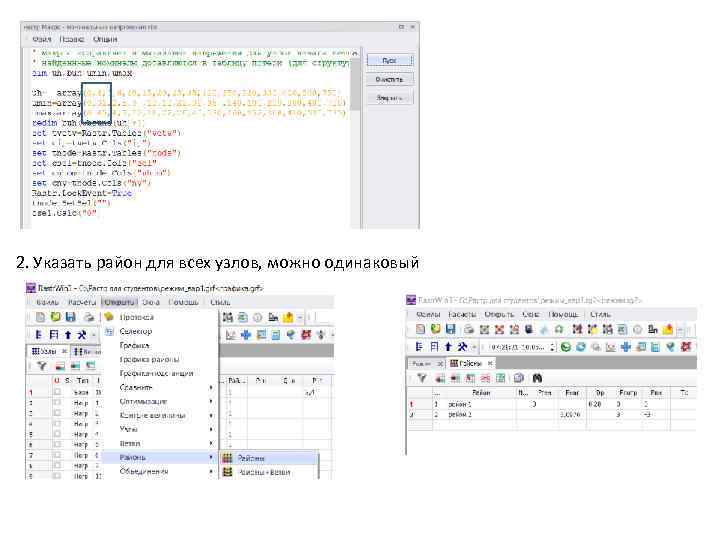Expand the Сравнить submenu arrow

211,387
